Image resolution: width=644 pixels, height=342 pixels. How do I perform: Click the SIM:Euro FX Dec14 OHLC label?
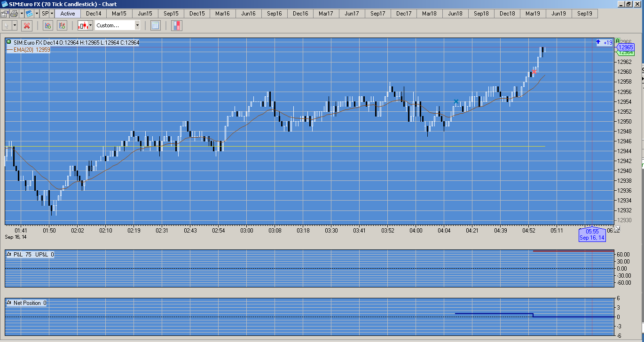pyautogui.click(x=76, y=42)
